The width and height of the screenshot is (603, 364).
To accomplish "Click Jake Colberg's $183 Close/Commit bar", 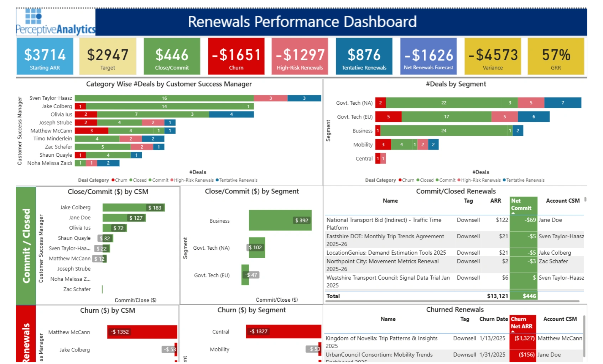I will (132, 207).
